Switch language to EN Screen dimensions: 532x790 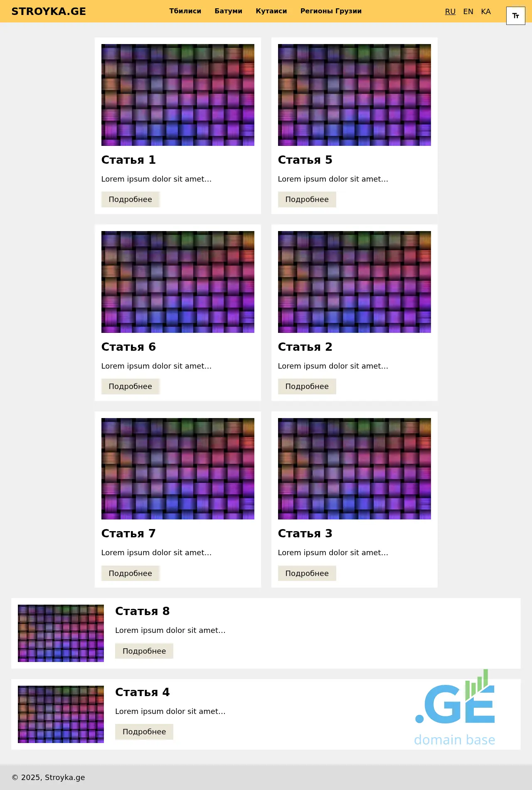(468, 12)
